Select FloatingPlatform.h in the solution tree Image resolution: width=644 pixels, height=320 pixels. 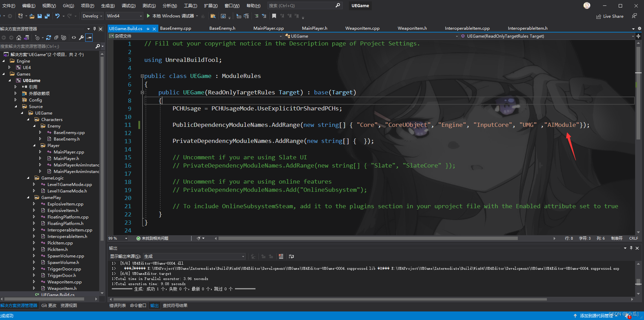65,224
